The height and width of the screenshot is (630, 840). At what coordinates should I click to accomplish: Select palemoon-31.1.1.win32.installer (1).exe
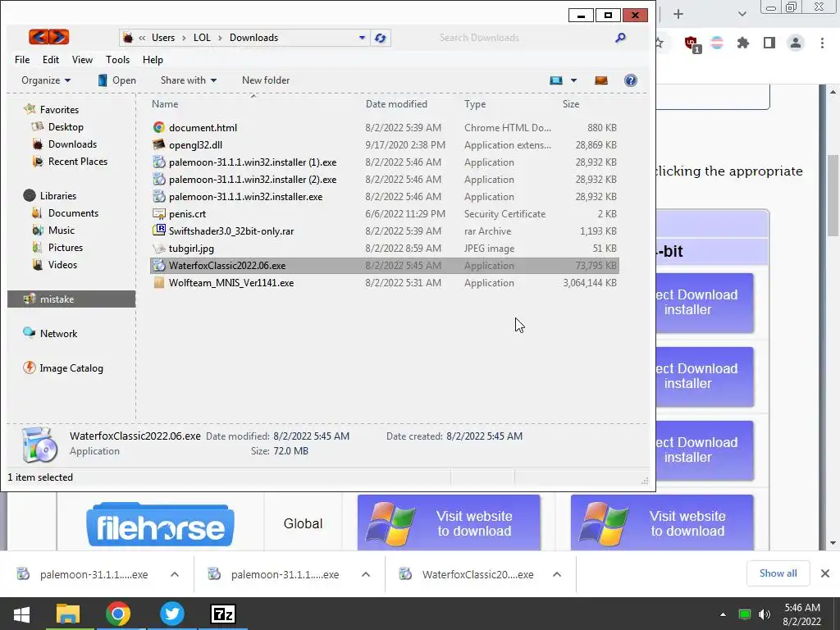pyautogui.click(x=253, y=162)
